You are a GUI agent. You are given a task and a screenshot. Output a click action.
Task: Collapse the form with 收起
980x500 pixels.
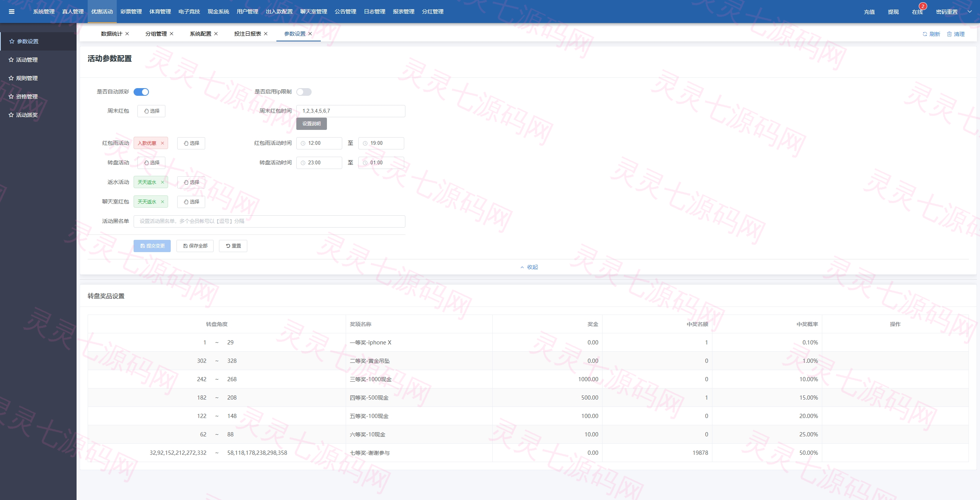[x=529, y=267]
